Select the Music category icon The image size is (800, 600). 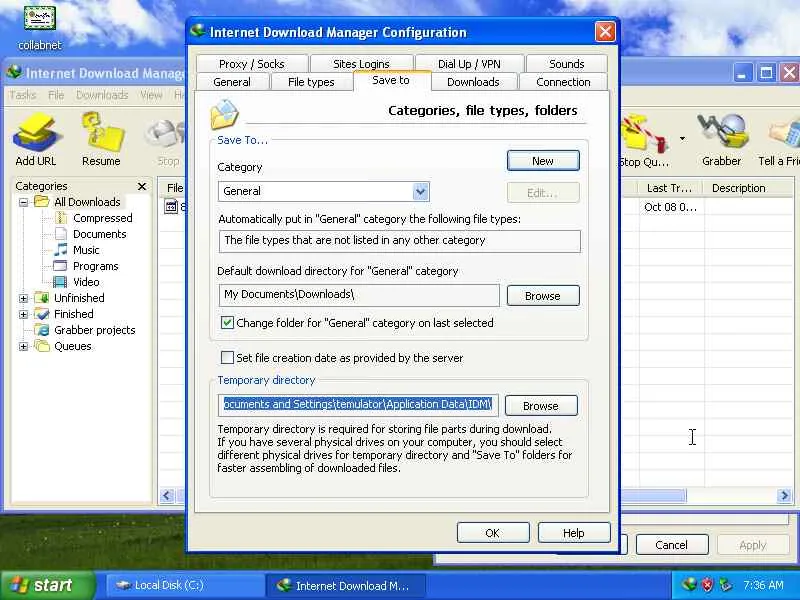(x=61, y=250)
